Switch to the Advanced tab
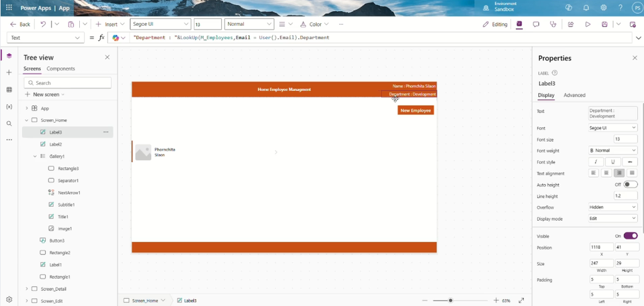Viewport: 644px width, 306px height. tap(574, 95)
